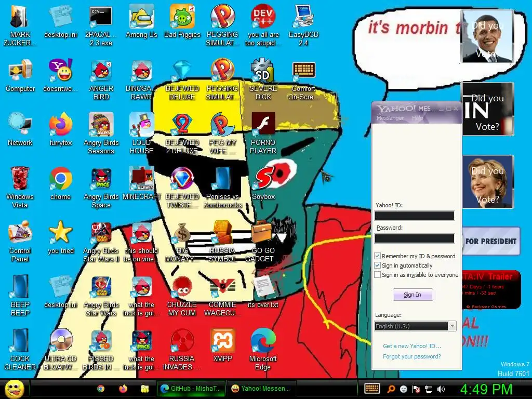
Task: Switch to the GitHub - MishaT taskbar window
Action: pyautogui.click(x=190, y=389)
